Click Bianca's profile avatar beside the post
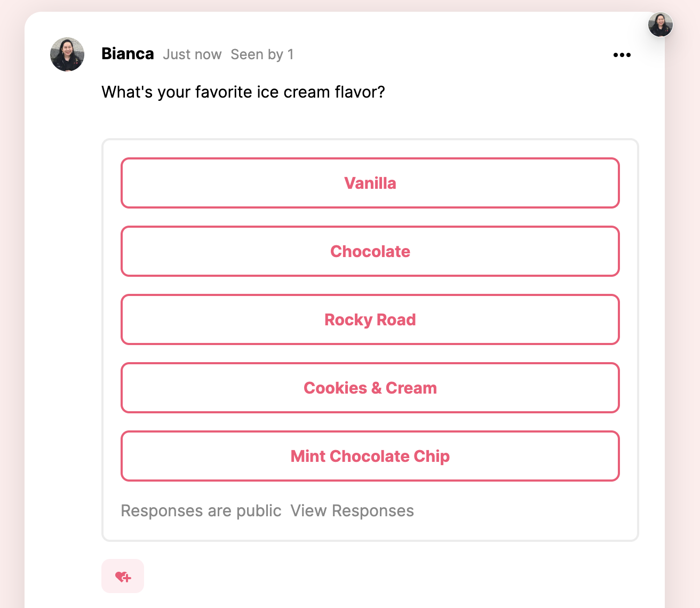This screenshot has height=608, width=700. pos(67,54)
